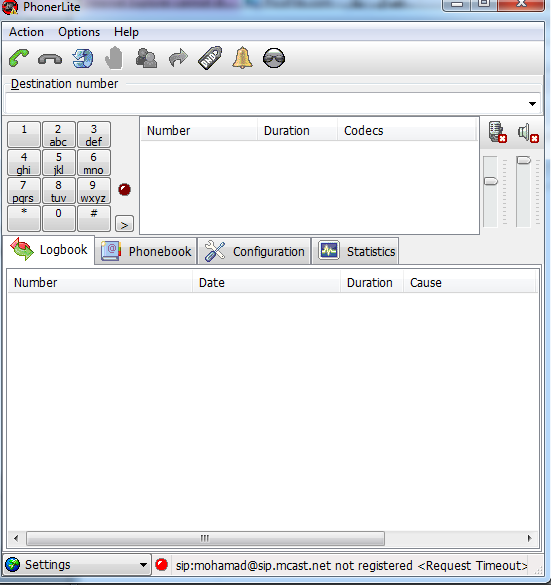Open the Options menu
The image size is (551, 585).
click(79, 32)
